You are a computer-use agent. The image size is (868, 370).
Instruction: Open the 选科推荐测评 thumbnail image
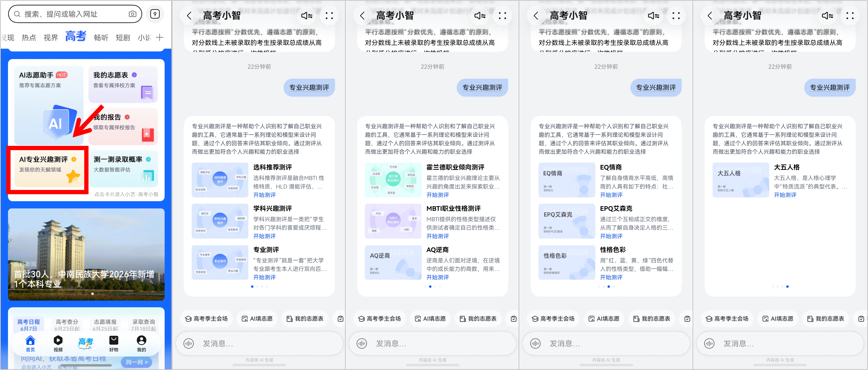[220, 180]
